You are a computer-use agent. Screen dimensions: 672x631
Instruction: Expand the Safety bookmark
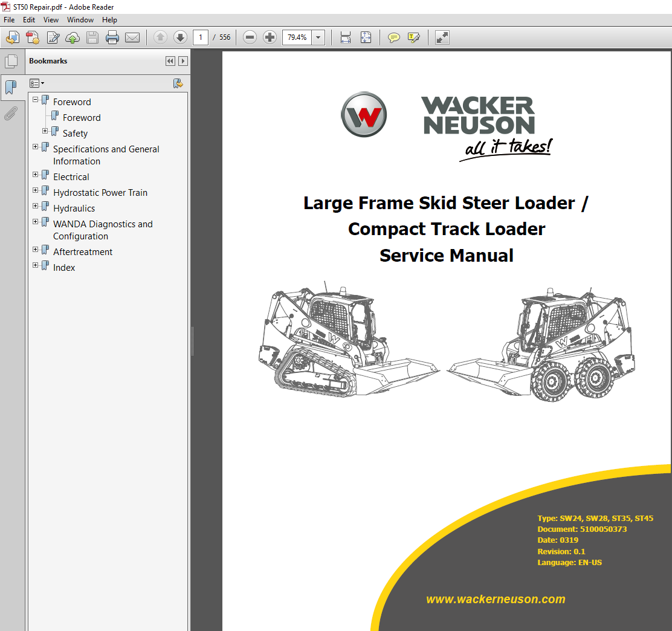pyautogui.click(x=44, y=131)
